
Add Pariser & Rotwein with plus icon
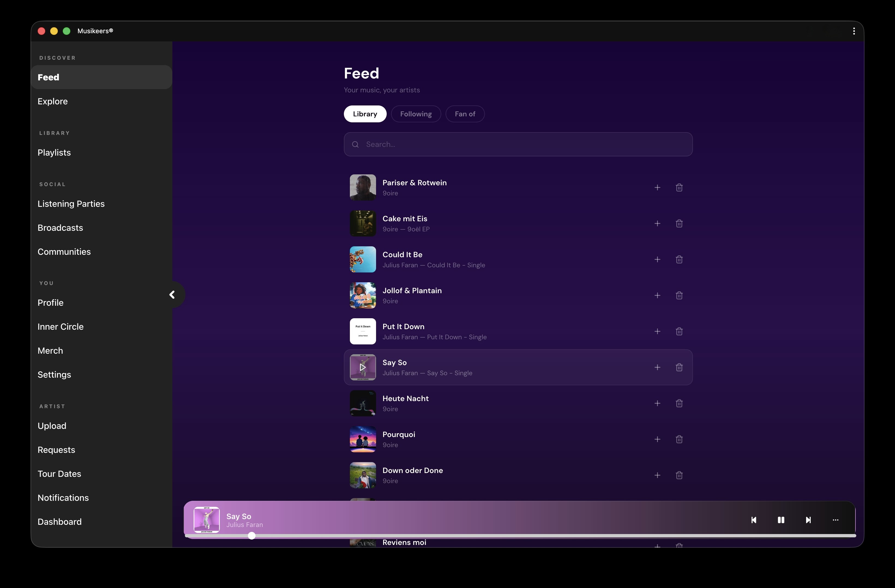click(x=657, y=187)
